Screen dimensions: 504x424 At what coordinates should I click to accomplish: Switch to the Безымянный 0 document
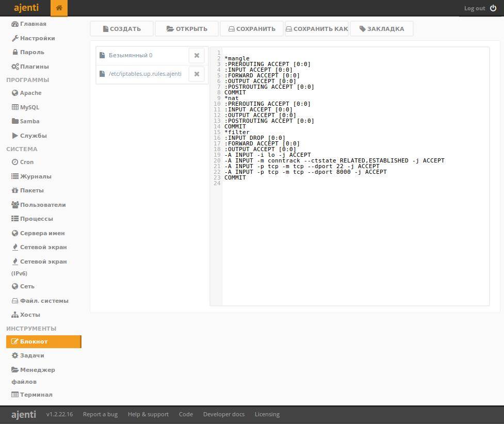tap(131, 55)
